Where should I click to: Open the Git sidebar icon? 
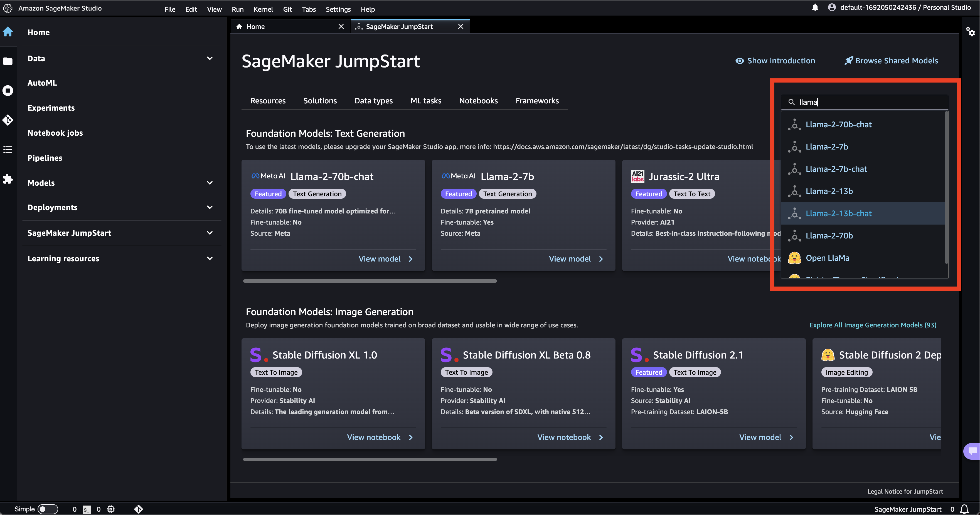pyautogui.click(x=8, y=120)
